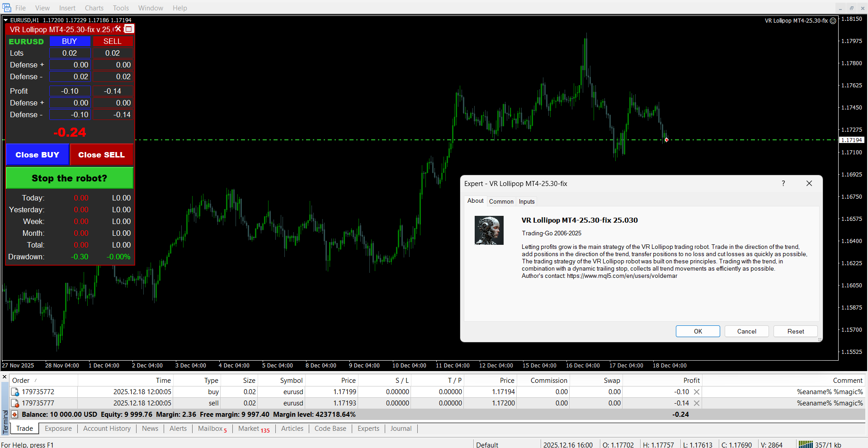The width and height of the screenshot is (868, 448).
Task: Click the Close BUY button
Action: 38,155
